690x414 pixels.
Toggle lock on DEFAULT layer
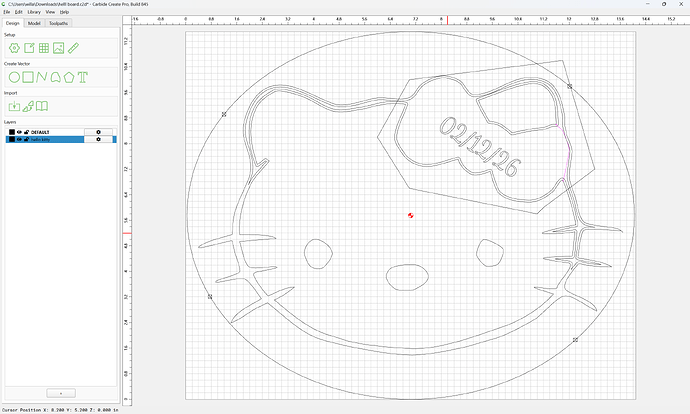pos(26,132)
